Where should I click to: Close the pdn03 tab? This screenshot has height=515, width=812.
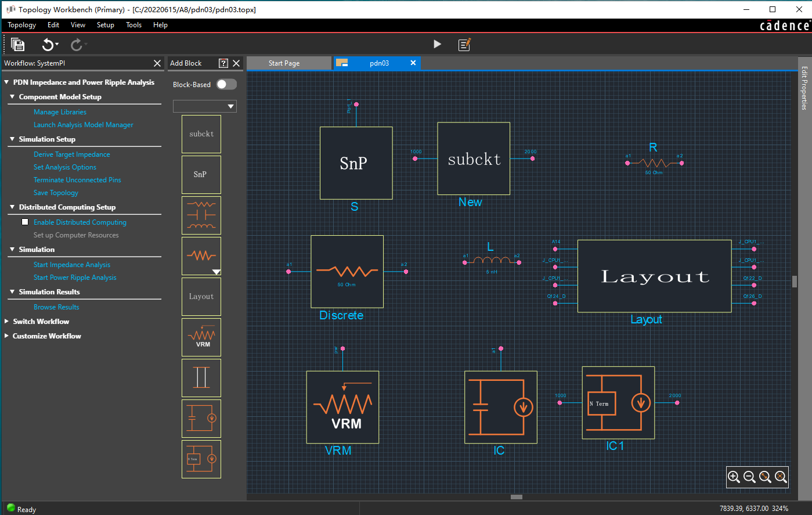pyautogui.click(x=413, y=63)
